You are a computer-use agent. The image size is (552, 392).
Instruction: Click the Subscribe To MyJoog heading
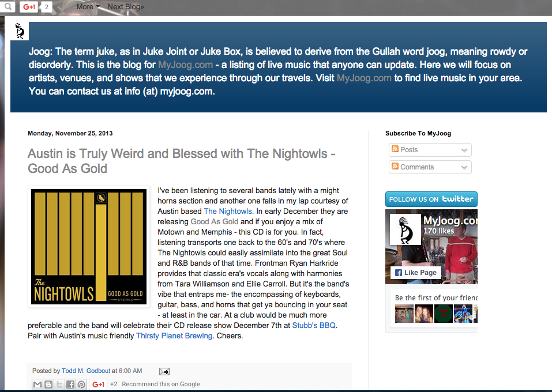tap(418, 133)
